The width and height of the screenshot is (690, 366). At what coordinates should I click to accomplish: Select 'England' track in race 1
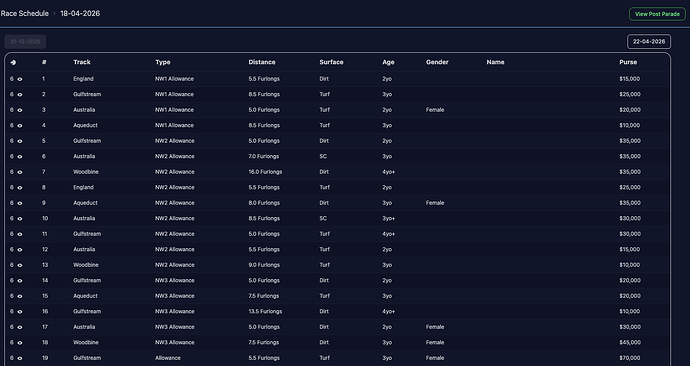pos(83,79)
